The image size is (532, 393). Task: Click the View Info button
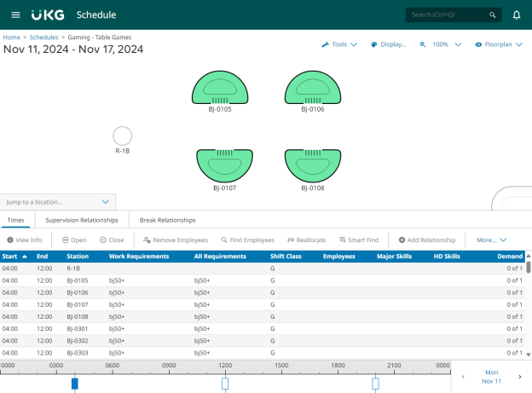(25, 240)
